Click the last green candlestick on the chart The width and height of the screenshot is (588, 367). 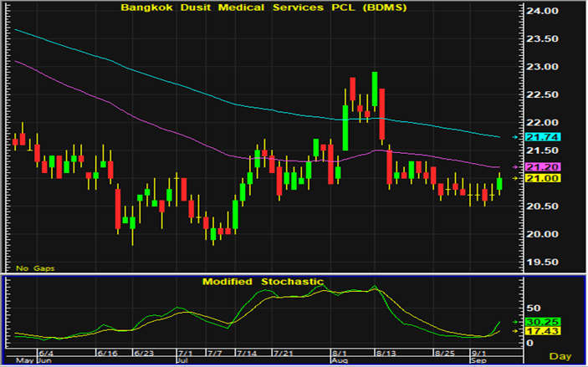point(499,183)
